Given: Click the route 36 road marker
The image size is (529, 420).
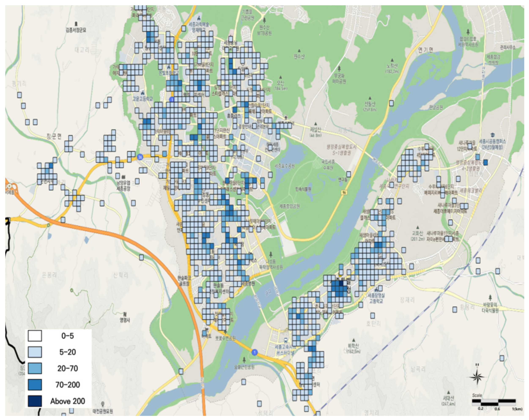Looking at the screenshot, I should coord(140,157).
